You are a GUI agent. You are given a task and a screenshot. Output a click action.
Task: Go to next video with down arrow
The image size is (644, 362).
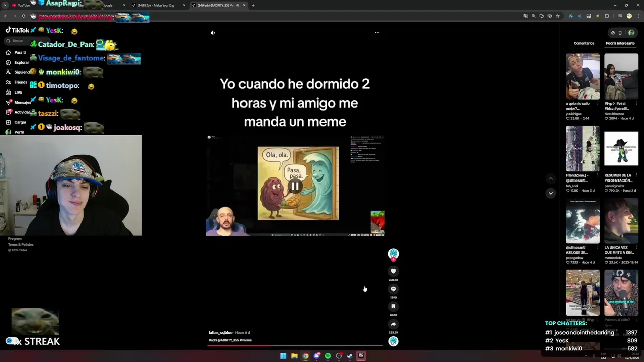click(551, 193)
